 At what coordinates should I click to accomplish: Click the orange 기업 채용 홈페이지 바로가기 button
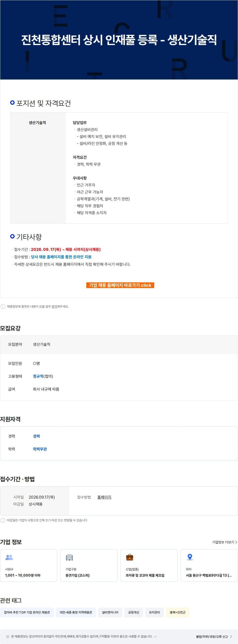120,285
